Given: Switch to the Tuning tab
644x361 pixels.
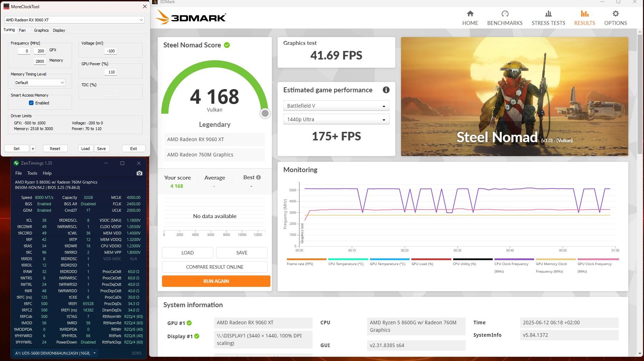Looking at the screenshot, I should pyautogui.click(x=9, y=30).
